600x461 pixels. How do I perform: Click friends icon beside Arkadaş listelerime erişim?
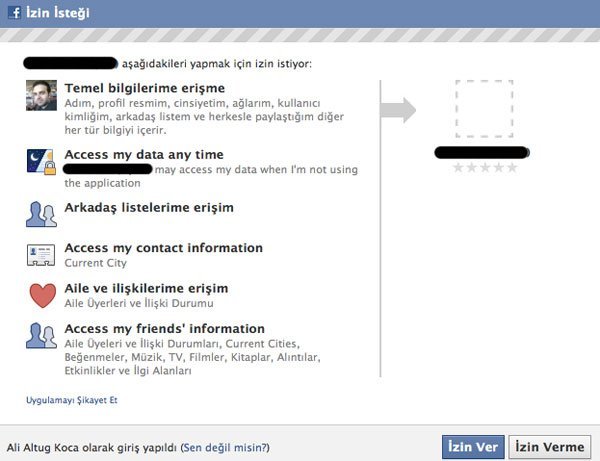[41, 214]
